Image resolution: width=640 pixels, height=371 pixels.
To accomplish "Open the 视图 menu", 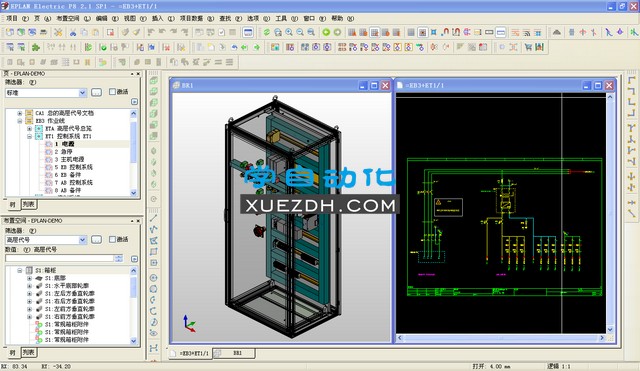I will coord(135,18).
